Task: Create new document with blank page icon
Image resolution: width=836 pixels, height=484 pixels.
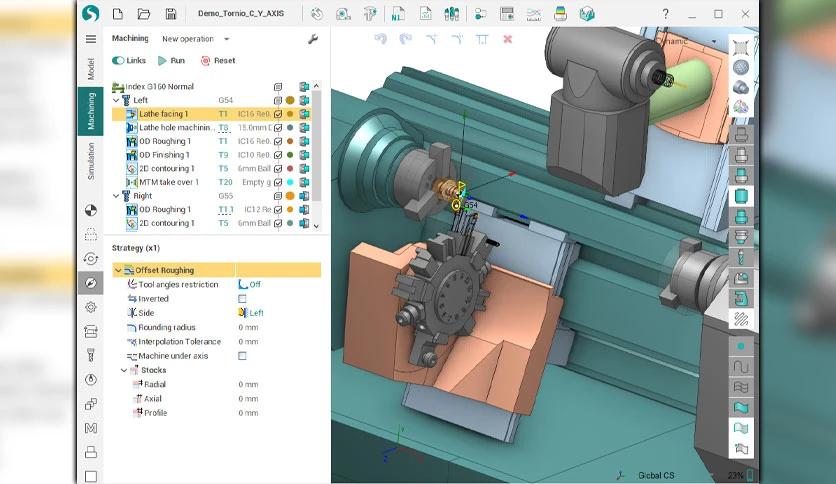Action: tap(118, 14)
